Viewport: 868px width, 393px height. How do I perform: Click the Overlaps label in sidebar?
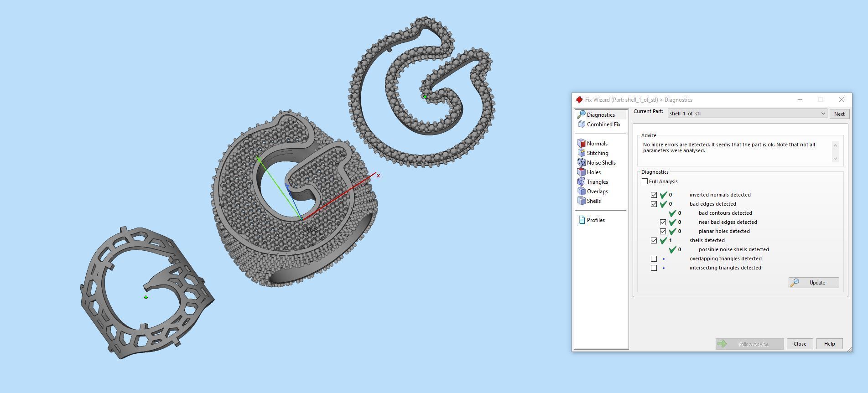pyautogui.click(x=597, y=191)
